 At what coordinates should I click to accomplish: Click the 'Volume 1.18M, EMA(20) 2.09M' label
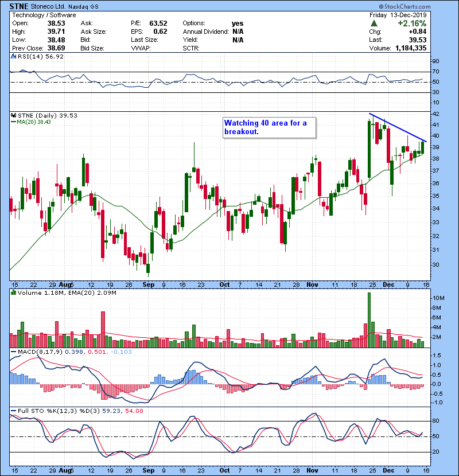[x=67, y=293]
